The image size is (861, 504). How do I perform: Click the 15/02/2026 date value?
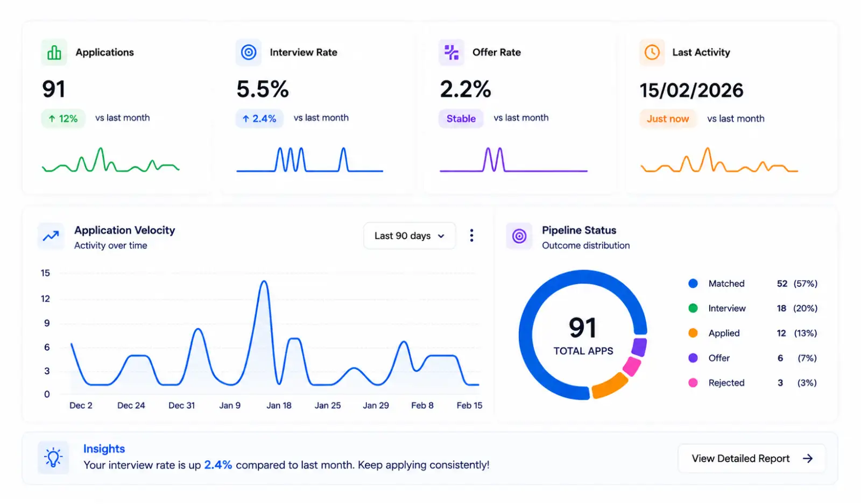coord(691,90)
